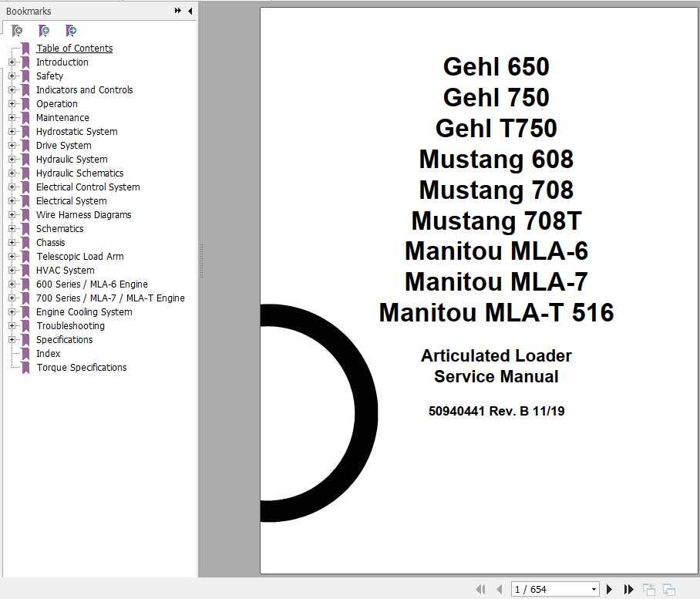Open the Introduction bookmark

click(62, 62)
